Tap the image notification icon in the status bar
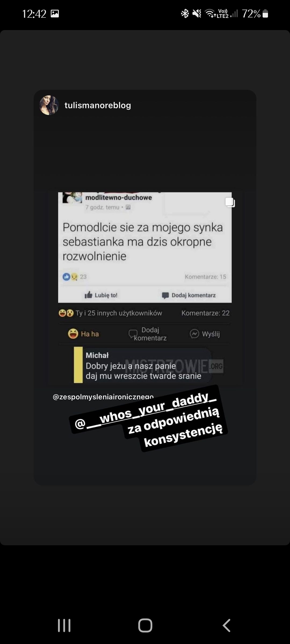 pyautogui.click(x=55, y=14)
